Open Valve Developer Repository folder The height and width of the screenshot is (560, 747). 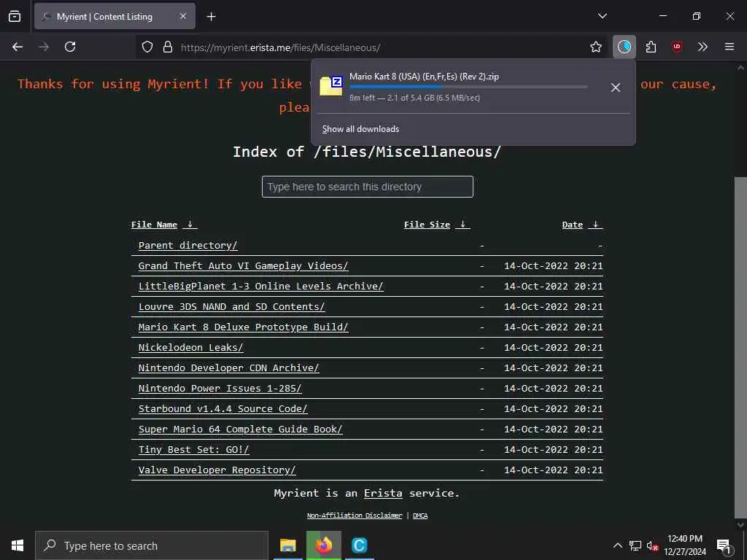pos(217,470)
